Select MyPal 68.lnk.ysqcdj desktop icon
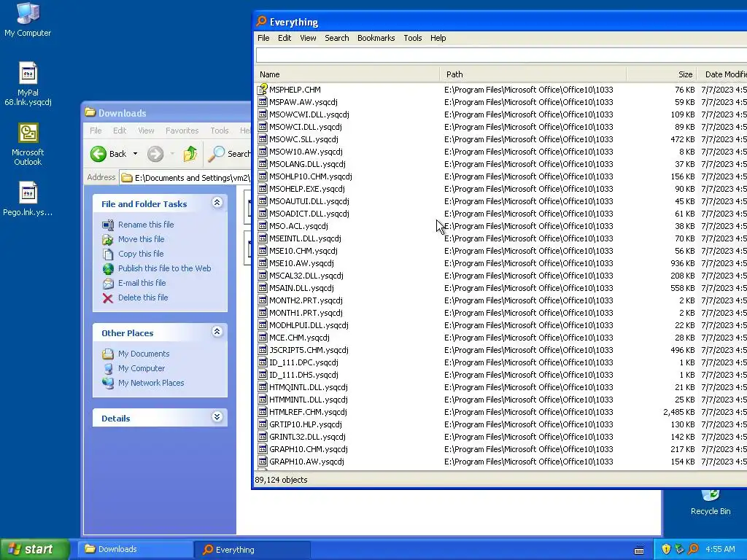 tap(28, 84)
